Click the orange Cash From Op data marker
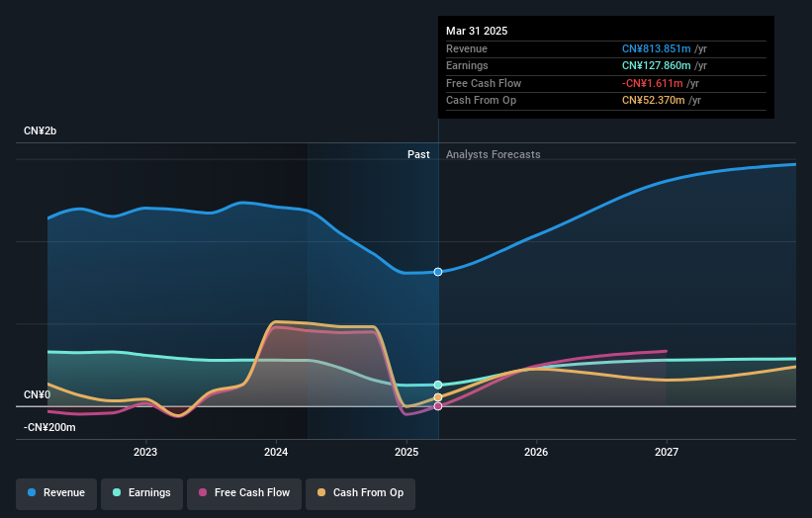This screenshot has width=812, height=518. point(438,397)
